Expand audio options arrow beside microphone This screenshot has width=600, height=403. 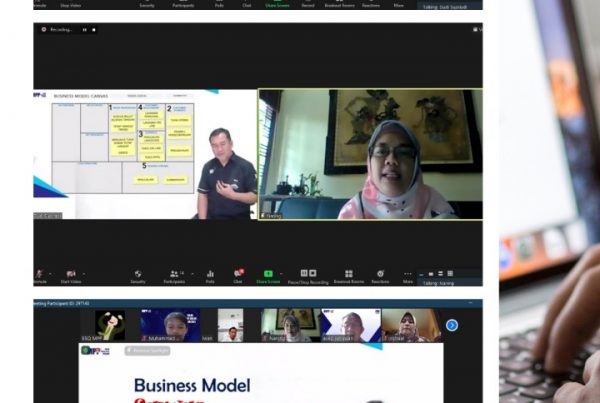coord(49,271)
